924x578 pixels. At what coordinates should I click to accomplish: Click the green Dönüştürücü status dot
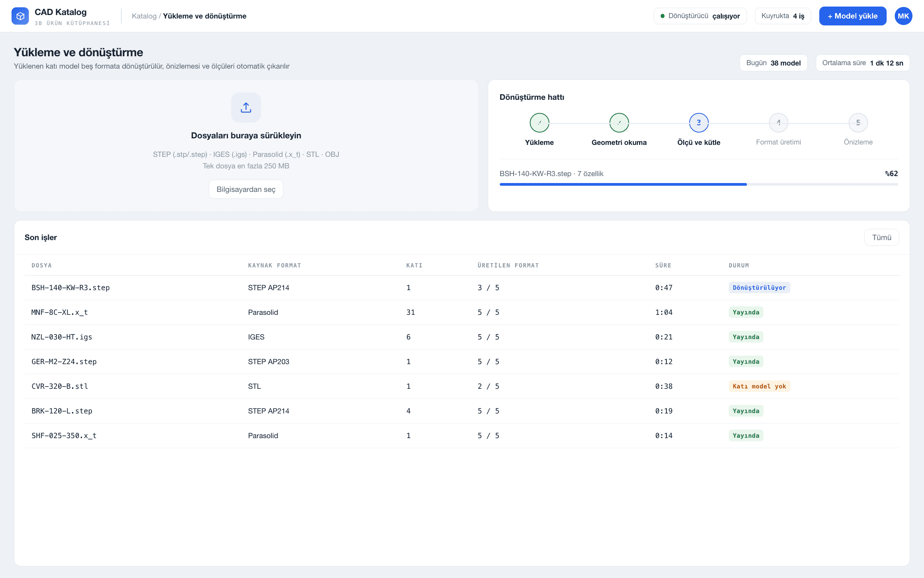click(x=663, y=16)
